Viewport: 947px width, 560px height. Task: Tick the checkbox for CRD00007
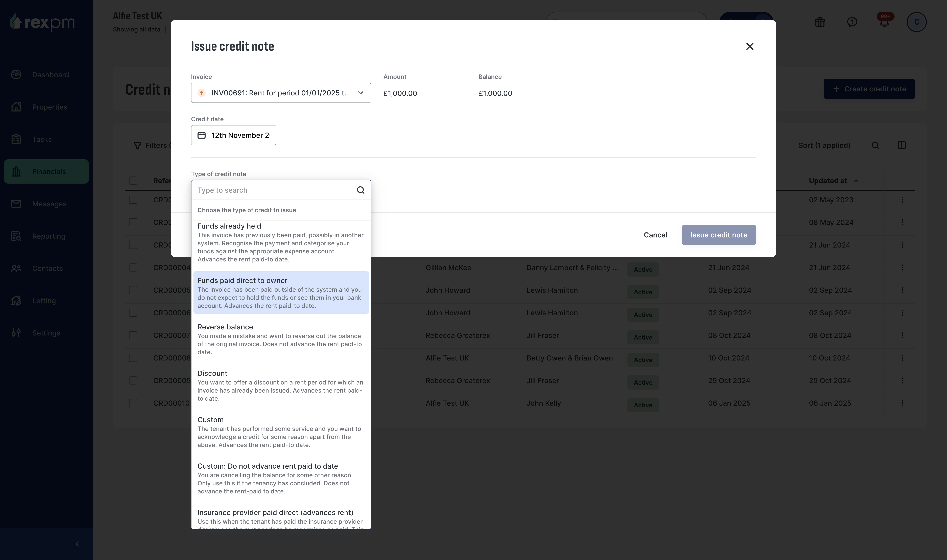(133, 335)
